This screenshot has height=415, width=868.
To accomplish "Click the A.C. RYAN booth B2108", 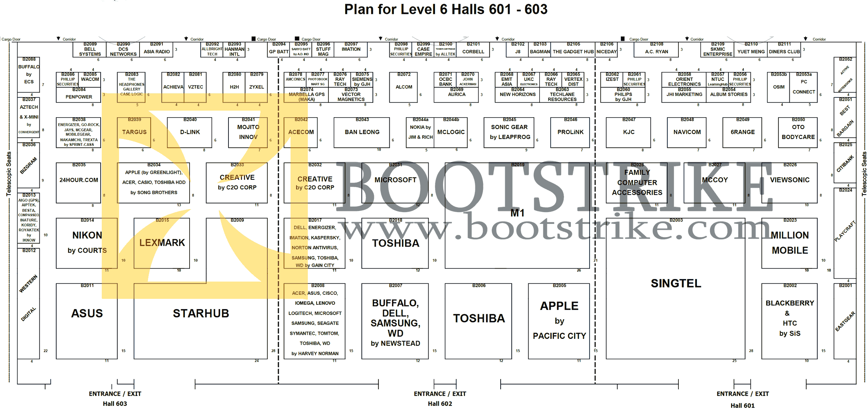I will 656,50.
